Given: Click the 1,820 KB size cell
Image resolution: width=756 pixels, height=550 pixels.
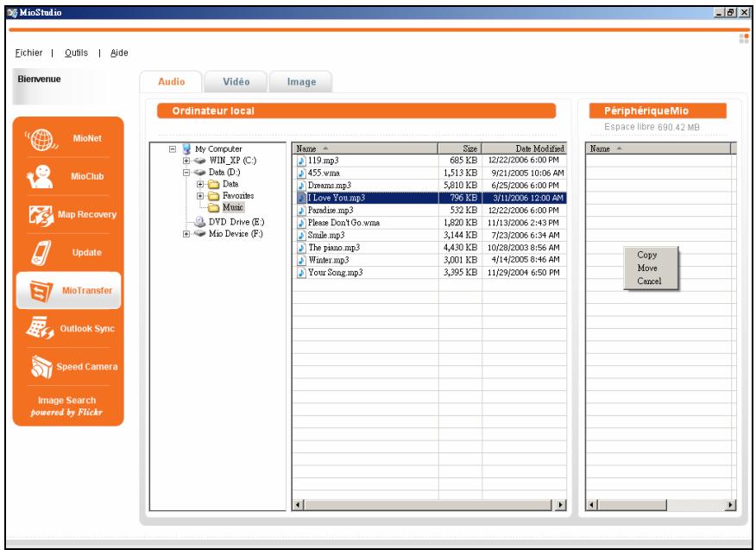Looking at the screenshot, I should click(461, 223).
